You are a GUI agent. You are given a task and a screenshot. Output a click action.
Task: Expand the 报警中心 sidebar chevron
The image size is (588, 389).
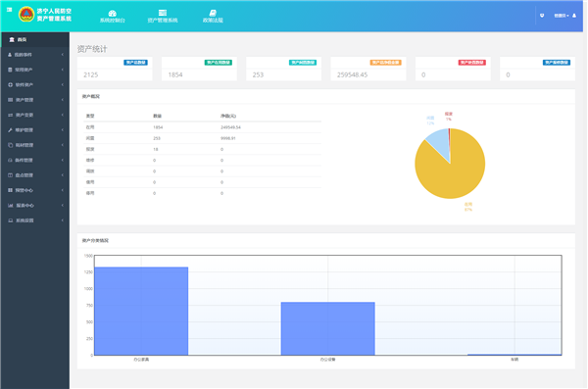[63, 190]
